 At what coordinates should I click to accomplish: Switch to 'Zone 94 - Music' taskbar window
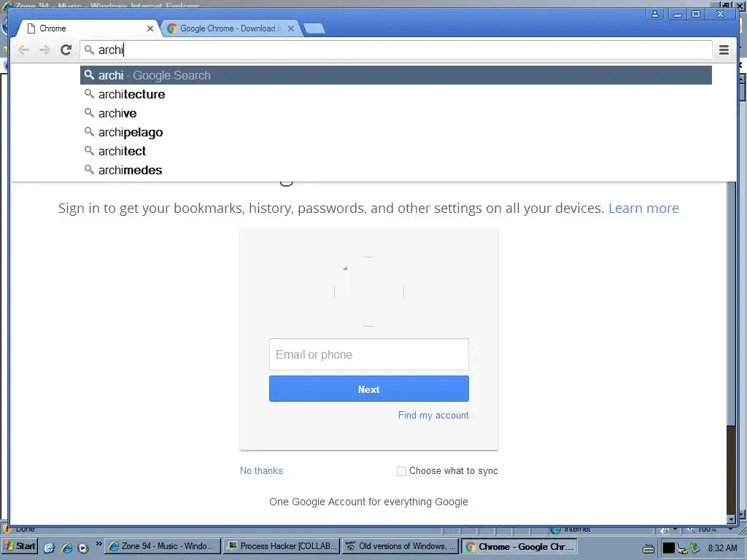coord(163,546)
